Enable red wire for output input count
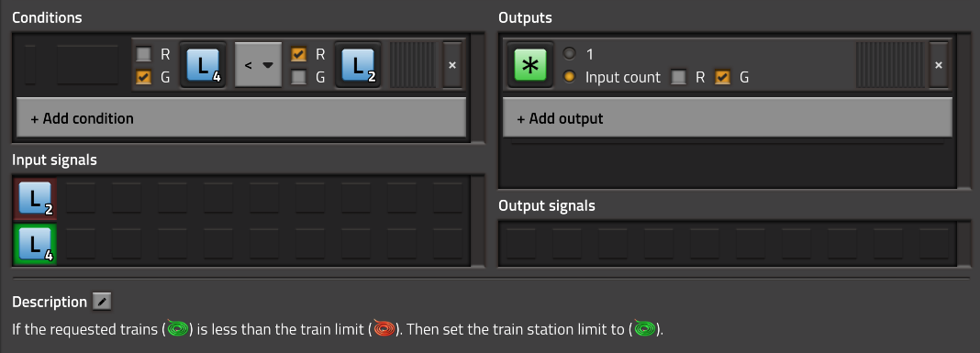Image resolution: width=980 pixels, height=353 pixels. 678,77
